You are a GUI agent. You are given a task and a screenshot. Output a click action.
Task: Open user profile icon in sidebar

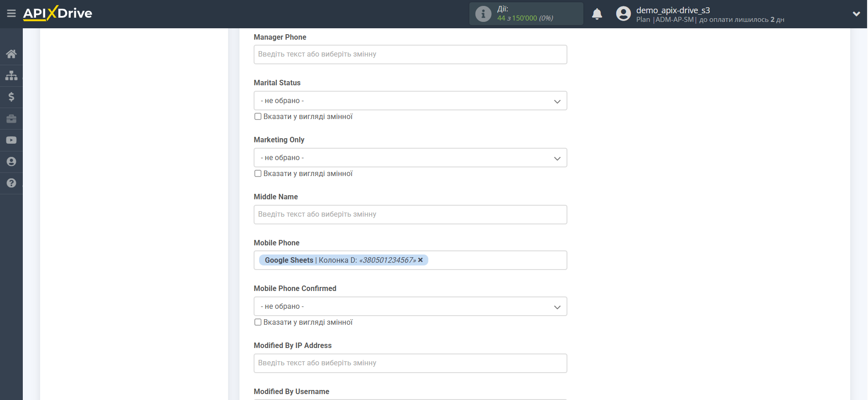(11, 161)
